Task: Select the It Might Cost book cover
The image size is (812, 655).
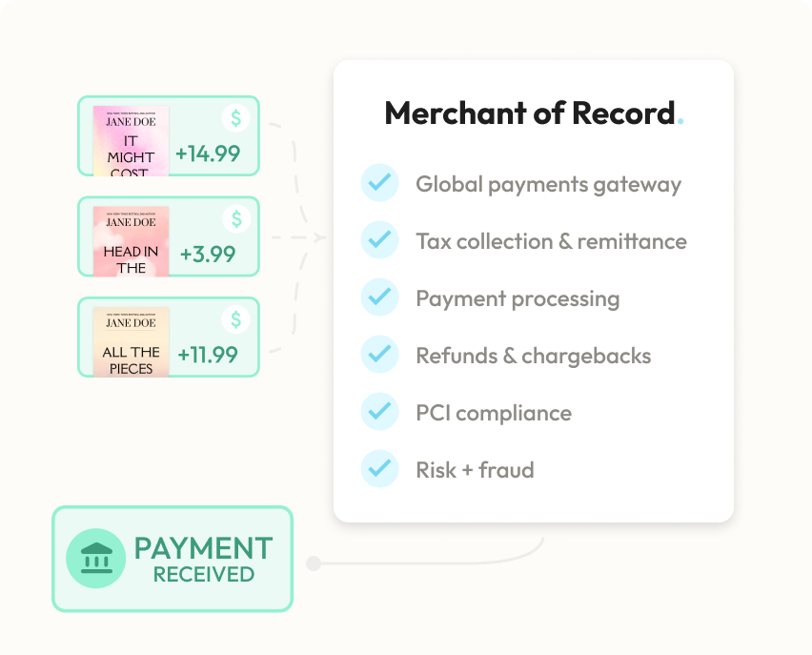Action: tap(131, 141)
